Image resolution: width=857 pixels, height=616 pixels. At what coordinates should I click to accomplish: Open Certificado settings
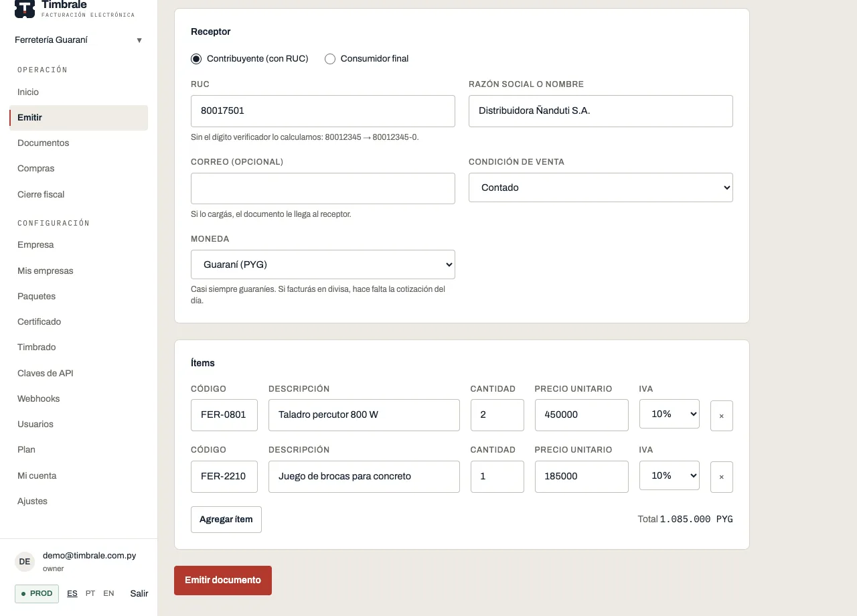(79, 322)
